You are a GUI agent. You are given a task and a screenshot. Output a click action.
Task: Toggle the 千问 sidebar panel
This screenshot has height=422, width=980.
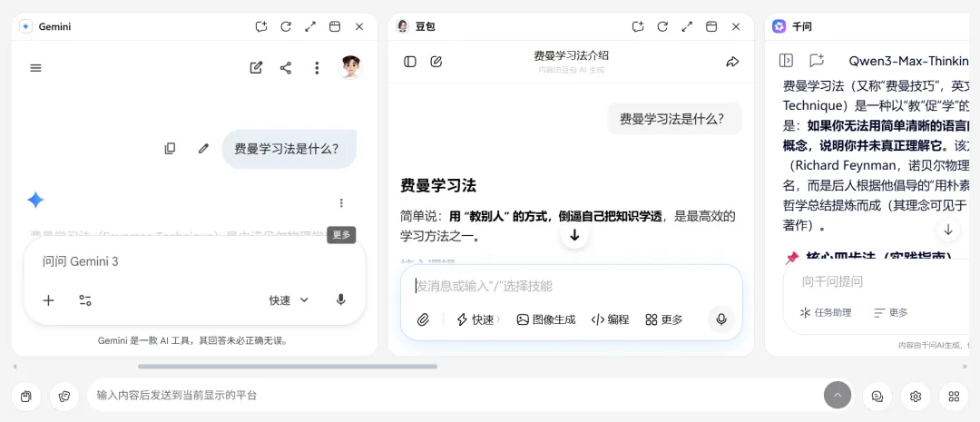tap(786, 61)
